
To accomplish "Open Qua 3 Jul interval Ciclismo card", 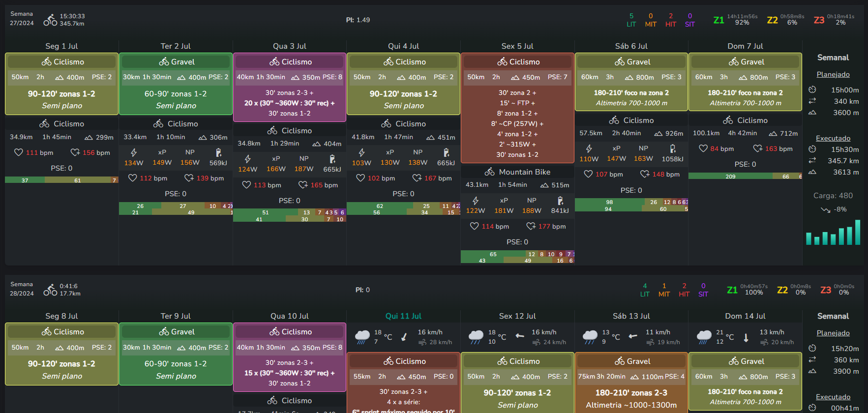I will click(290, 87).
